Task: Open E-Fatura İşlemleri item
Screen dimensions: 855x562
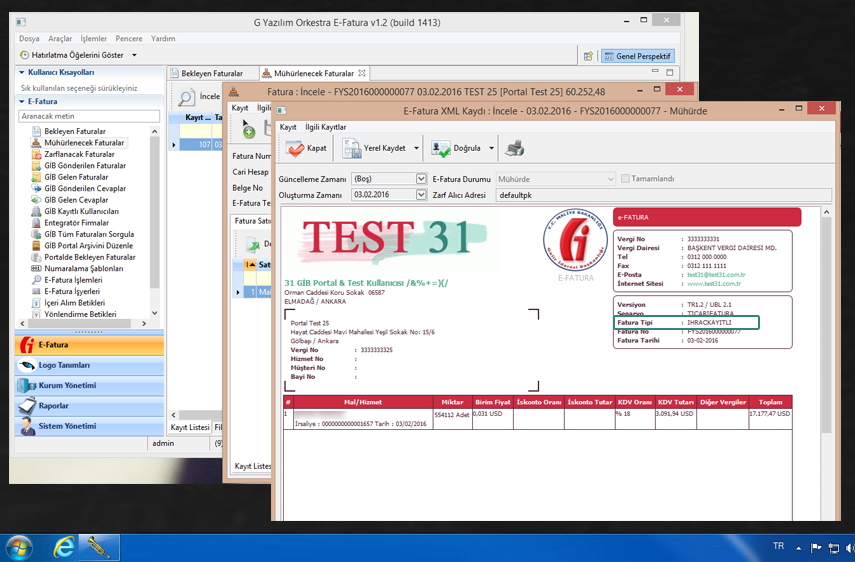Action: point(73,280)
